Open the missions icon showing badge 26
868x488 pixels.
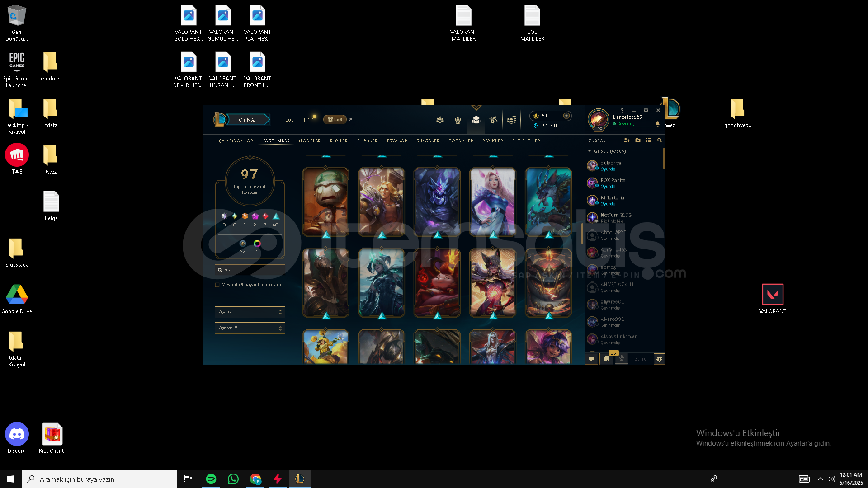[x=607, y=359]
